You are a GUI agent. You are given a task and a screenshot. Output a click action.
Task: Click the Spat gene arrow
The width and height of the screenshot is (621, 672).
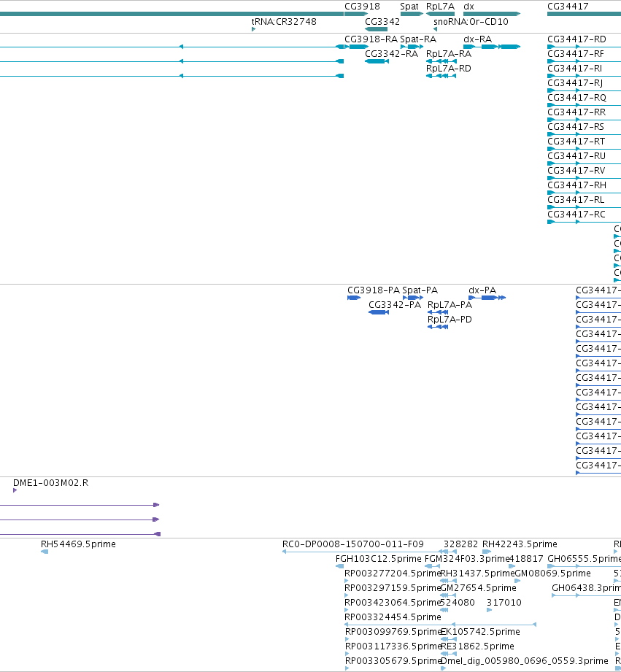point(412,14)
